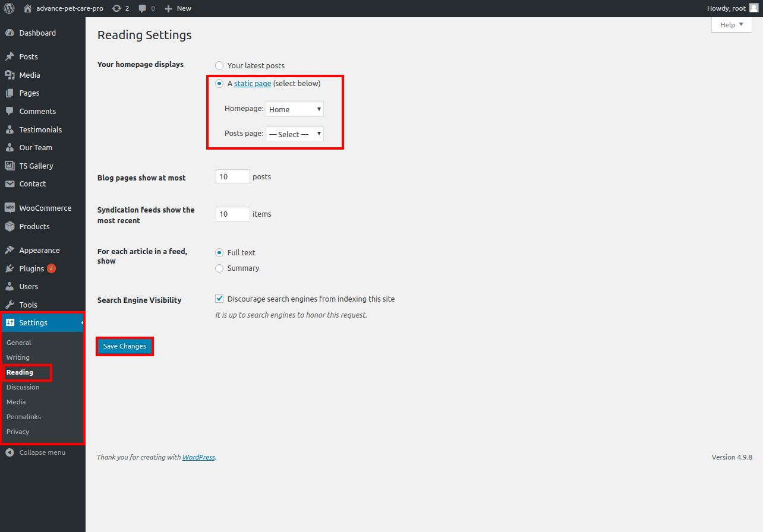
Task: Open the WooCommerce sidebar icon
Action: tap(10, 208)
